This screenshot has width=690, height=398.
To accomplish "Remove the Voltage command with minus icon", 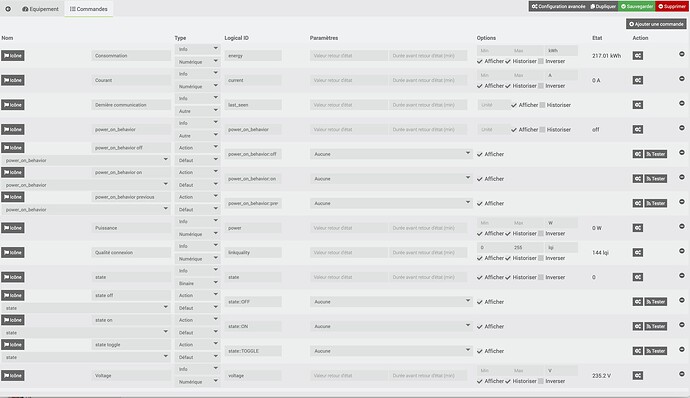I will 682,374.
